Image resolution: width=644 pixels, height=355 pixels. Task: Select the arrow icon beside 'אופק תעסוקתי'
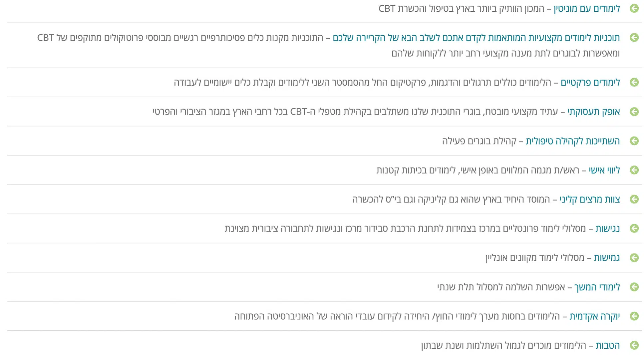coord(634,112)
